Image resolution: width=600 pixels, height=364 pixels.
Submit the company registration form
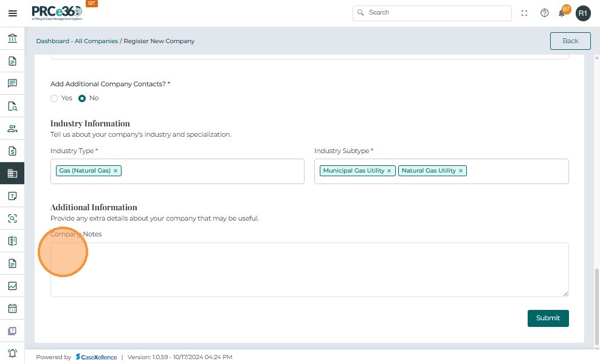548,318
